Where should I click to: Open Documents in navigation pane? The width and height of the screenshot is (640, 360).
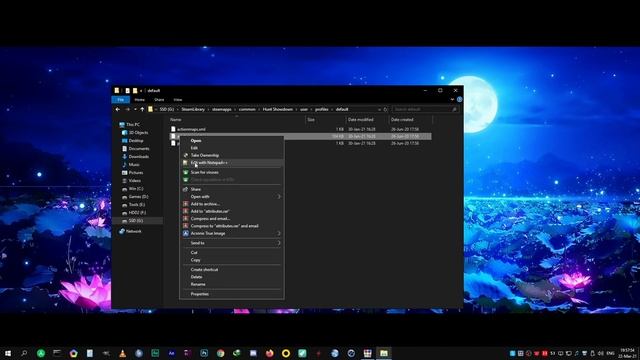(138, 149)
